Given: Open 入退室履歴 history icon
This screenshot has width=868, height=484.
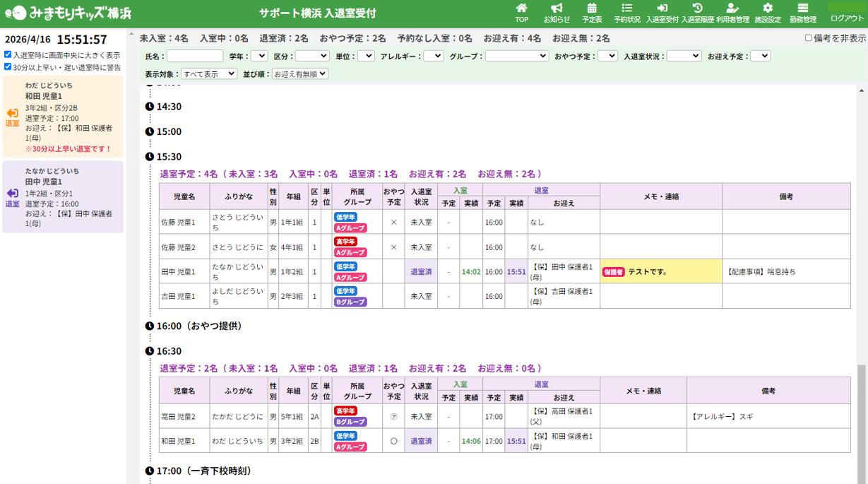Looking at the screenshot, I should tap(697, 8).
